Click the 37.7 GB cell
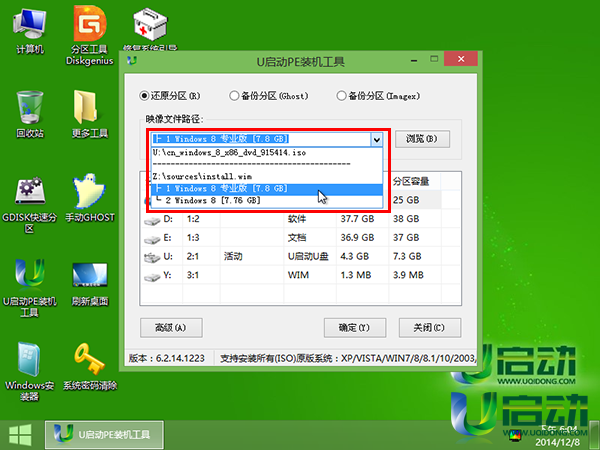 tap(362, 219)
